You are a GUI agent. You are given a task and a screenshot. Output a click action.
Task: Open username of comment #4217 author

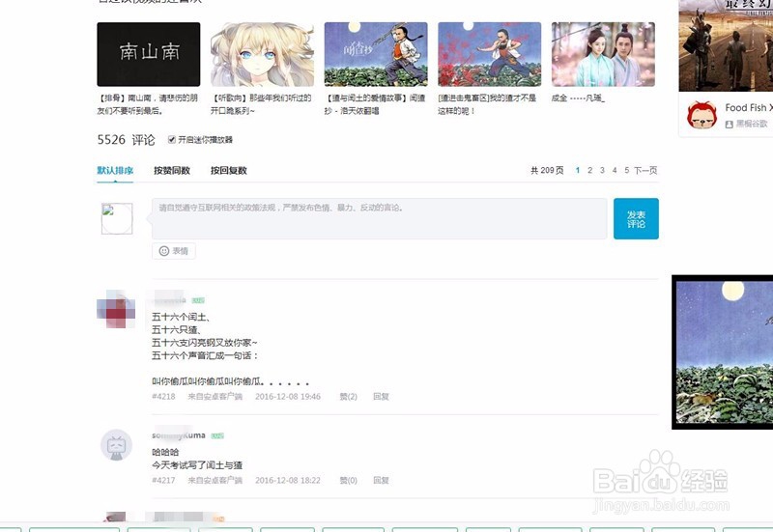tap(179, 435)
